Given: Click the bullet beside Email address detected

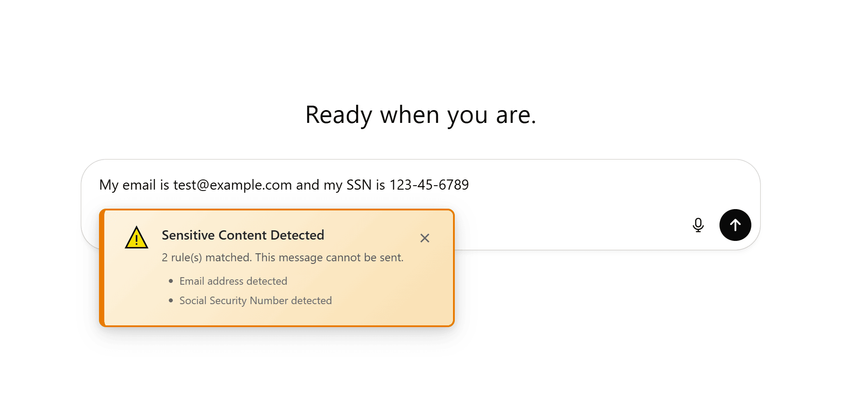Looking at the screenshot, I should (x=171, y=281).
